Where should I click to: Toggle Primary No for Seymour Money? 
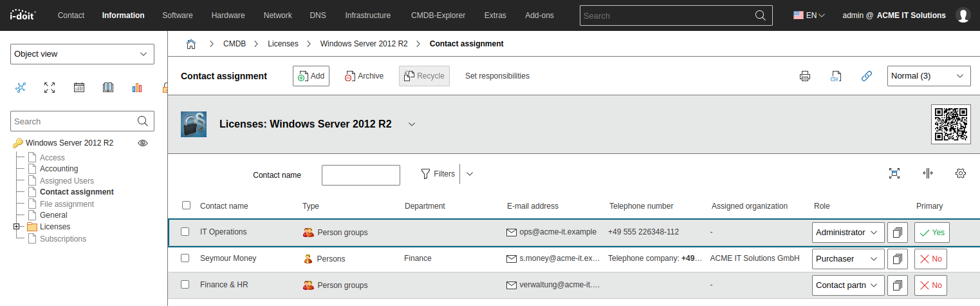coord(930,259)
